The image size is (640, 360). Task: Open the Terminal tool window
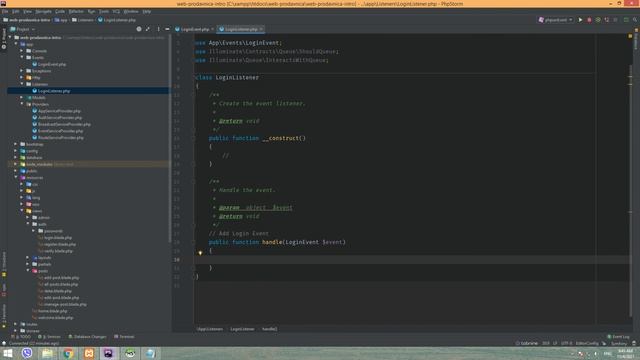[x=124, y=337]
